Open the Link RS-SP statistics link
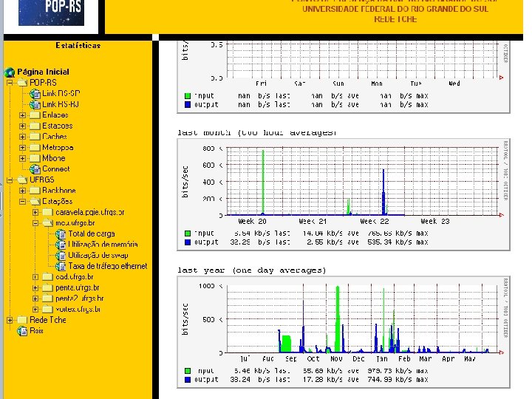The height and width of the screenshot is (399, 532). (61, 93)
